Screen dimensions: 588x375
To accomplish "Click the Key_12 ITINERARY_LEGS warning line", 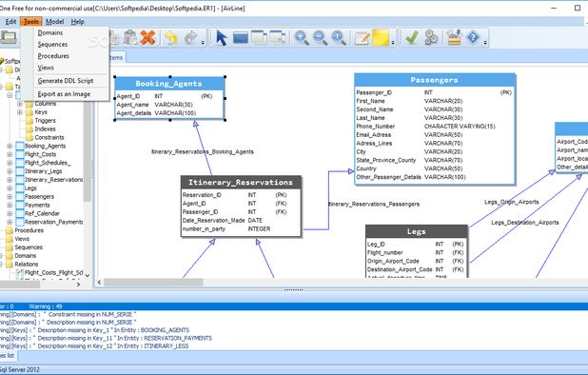I will click(94, 345).
